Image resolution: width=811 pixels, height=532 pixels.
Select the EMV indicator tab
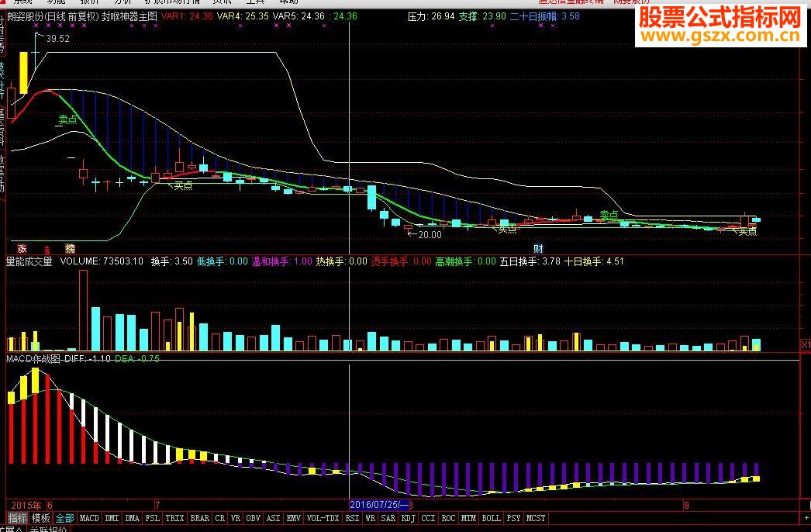[294, 518]
